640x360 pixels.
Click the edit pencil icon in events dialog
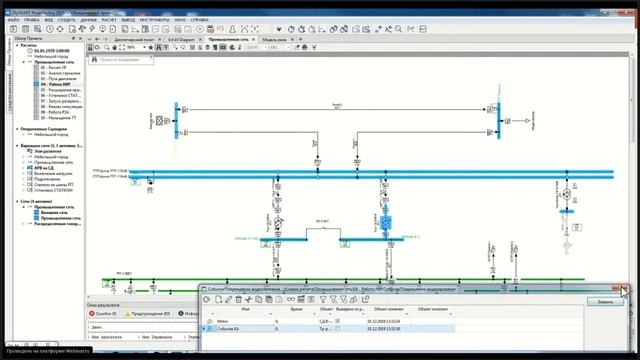coord(228,300)
